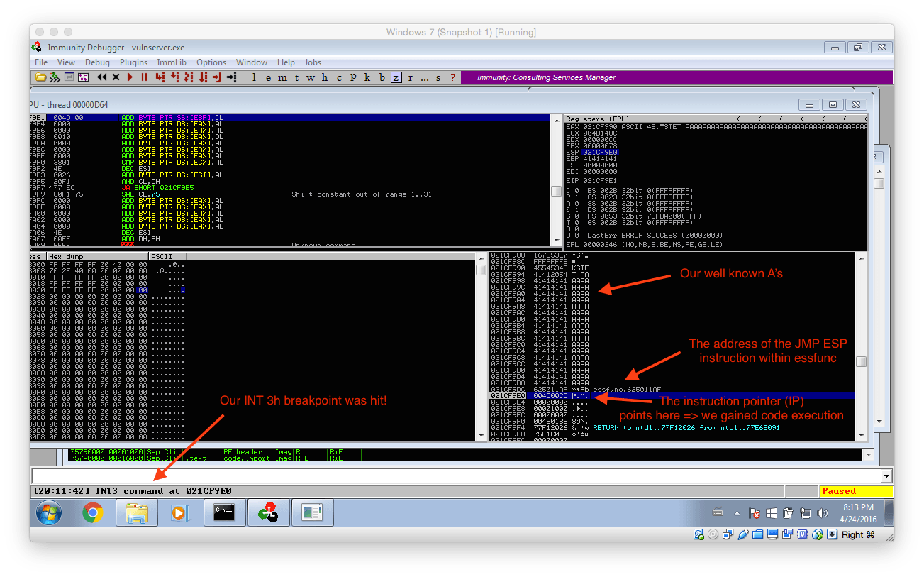Click the Step over toolbar icon
This screenshot has width=924, height=577.
pos(174,77)
